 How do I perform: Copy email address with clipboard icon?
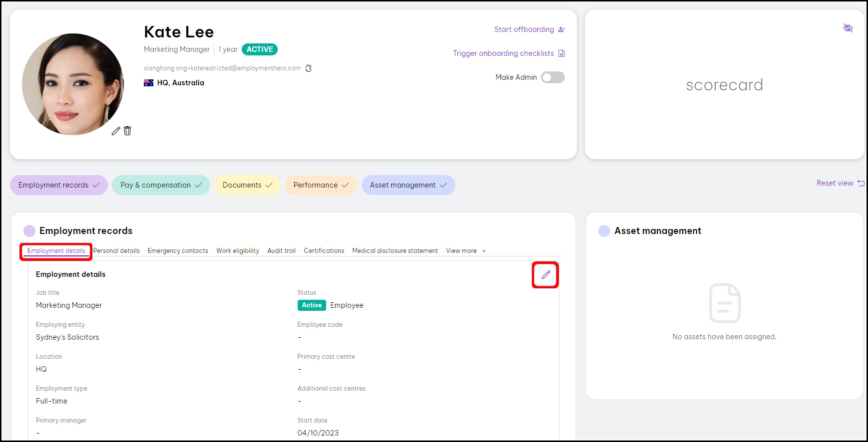308,68
